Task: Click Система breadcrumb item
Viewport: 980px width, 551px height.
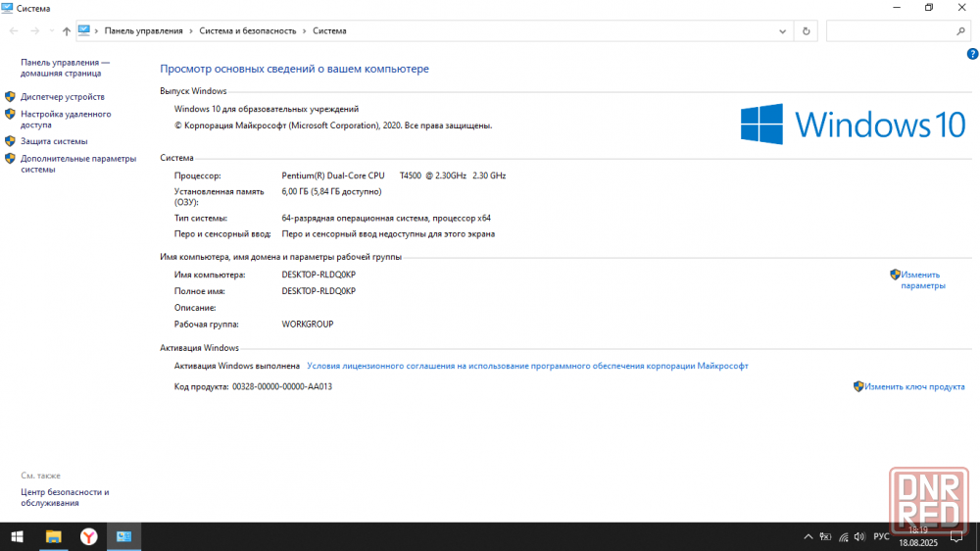Action: click(x=329, y=30)
